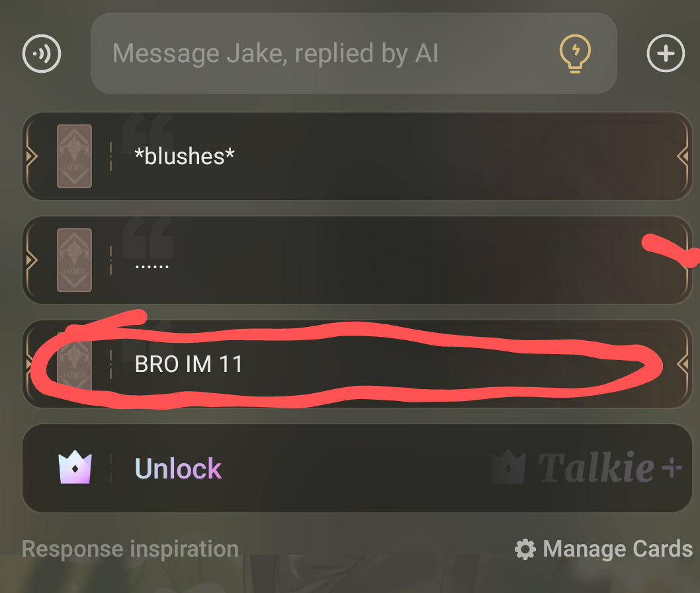Open the circled plus attachment icon
700x593 pixels.
point(666,54)
